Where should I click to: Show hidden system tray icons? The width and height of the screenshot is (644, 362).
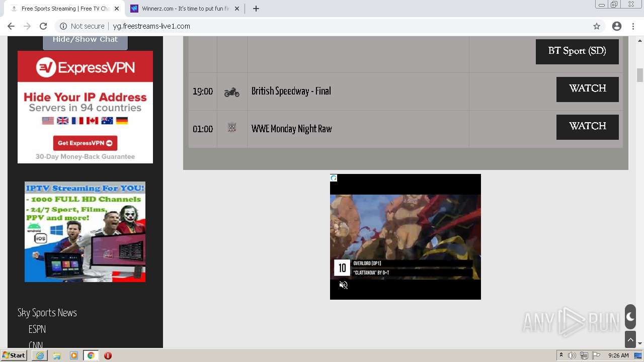561,355
